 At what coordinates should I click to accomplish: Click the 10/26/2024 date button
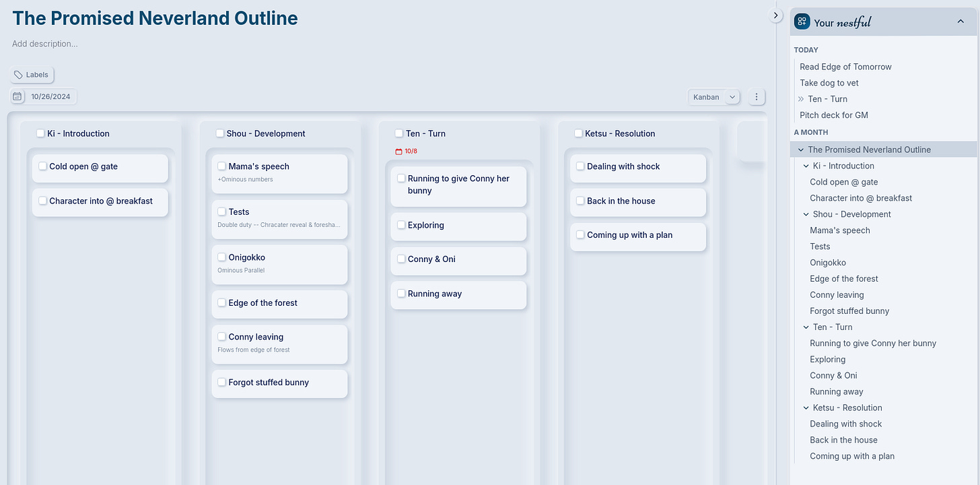pos(50,96)
